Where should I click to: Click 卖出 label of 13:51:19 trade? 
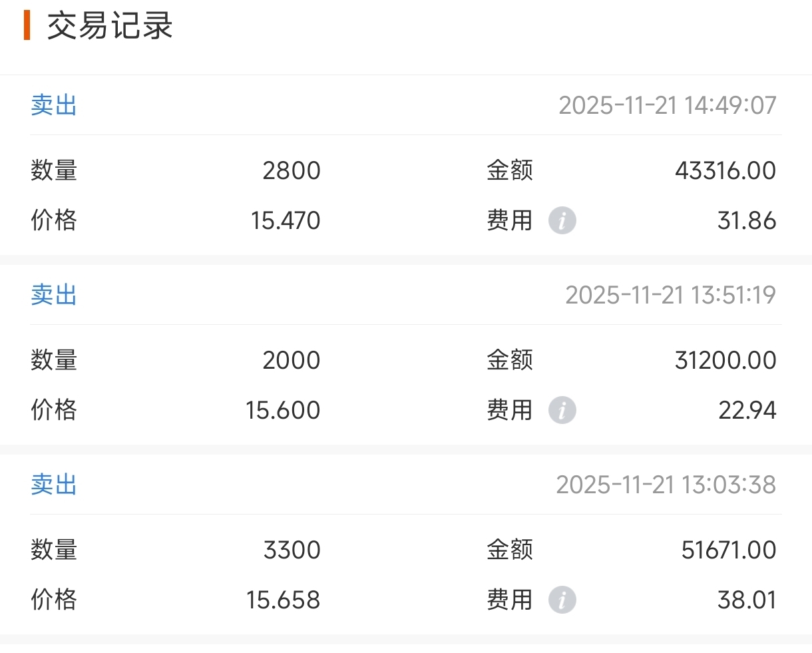(54, 295)
